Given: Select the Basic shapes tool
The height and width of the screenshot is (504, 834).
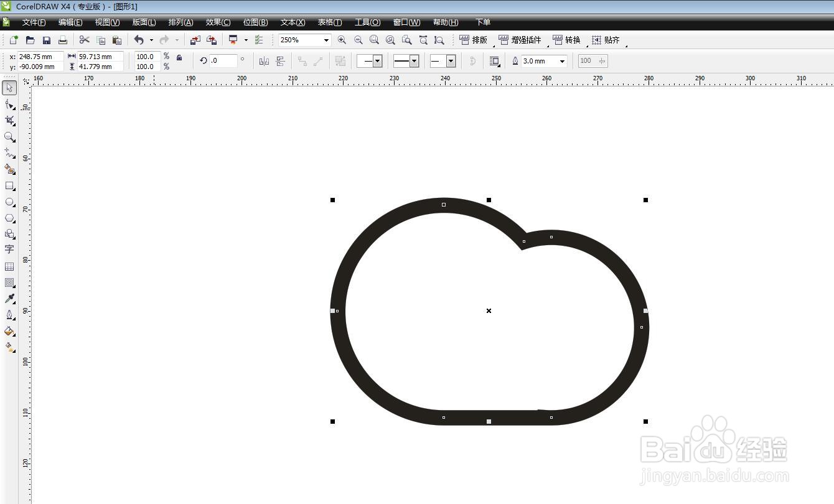Looking at the screenshot, I should point(9,234).
